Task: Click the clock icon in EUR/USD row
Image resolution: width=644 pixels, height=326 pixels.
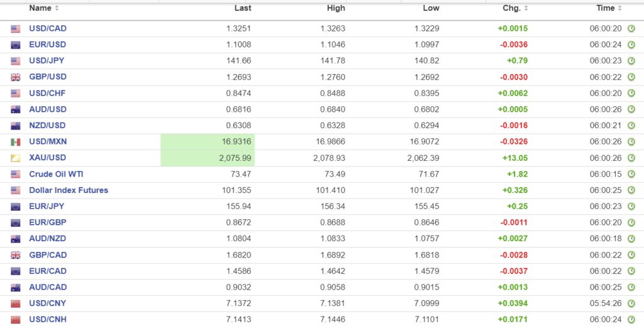Action: coord(631,45)
